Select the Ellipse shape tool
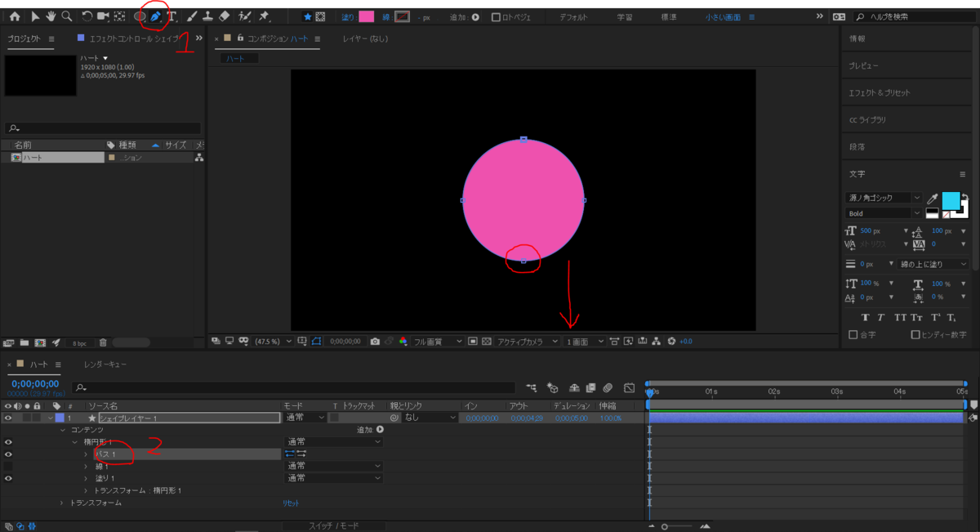980x532 pixels. [140, 16]
